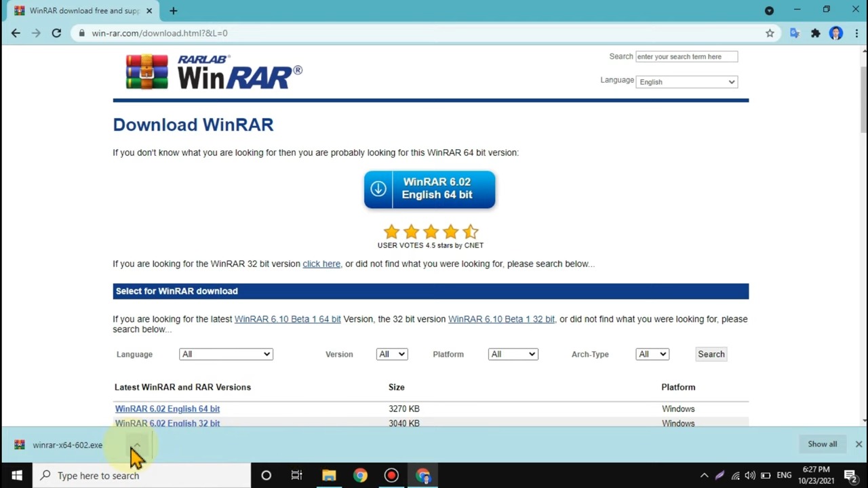Open WinRAR 6.02 English 32 bit table link
Viewport: 868px width, 488px height.
pos(167,423)
